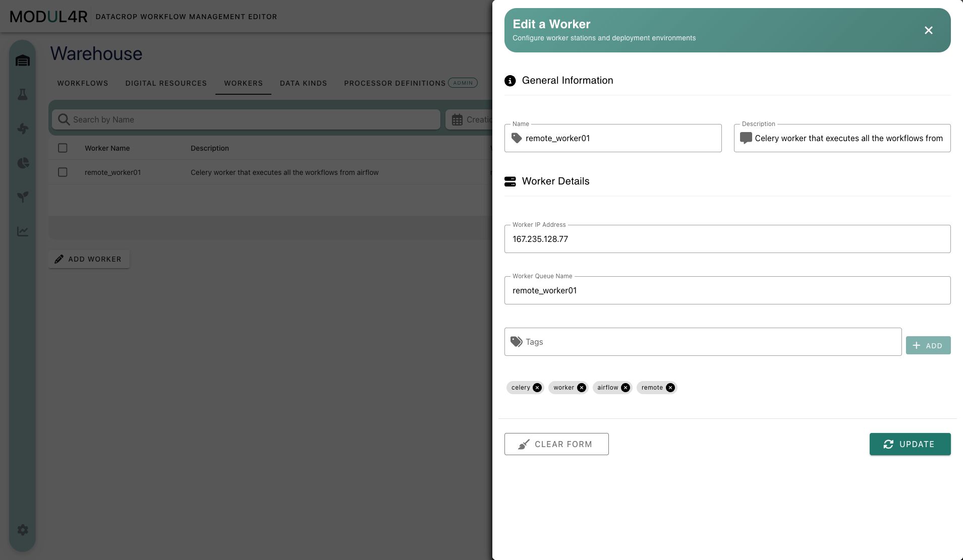
Task: Open the fan icon in sidebar
Action: point(23,129)
